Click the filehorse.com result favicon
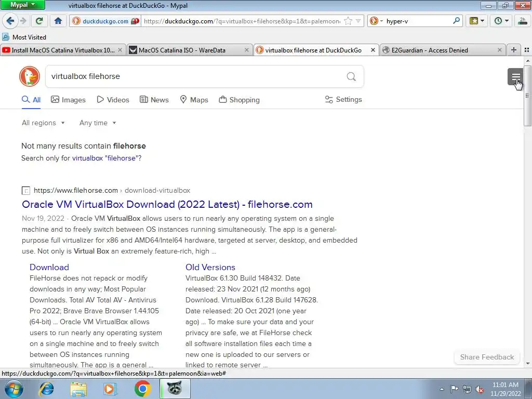This screenshot has height=399, width=532. (x=26, y=191)
